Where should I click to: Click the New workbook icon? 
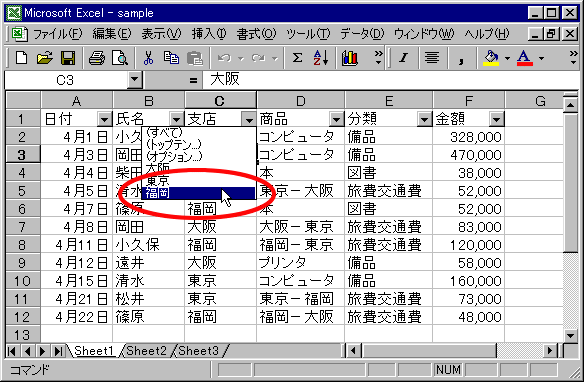coord(21,58)
